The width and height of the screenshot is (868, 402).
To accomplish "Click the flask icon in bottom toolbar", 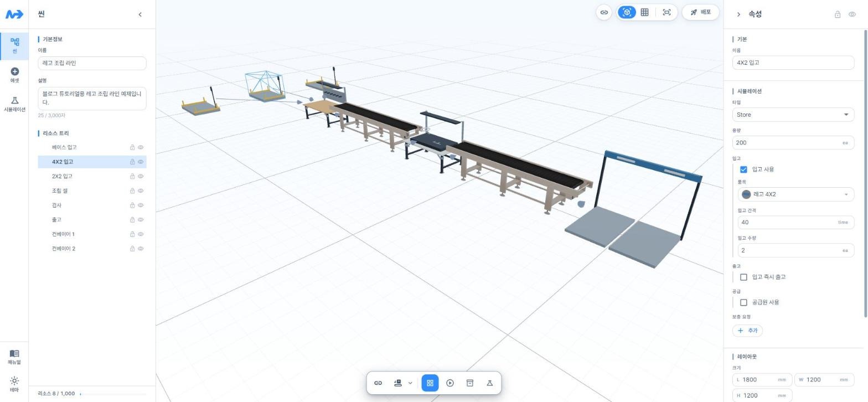I will (490, 383).
